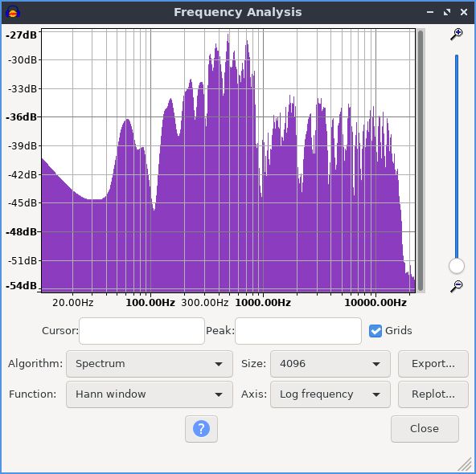Click the plot's vertical scrollbar
Image resolution: width=476 pixels, height=474 pixels.
point(421,161)
